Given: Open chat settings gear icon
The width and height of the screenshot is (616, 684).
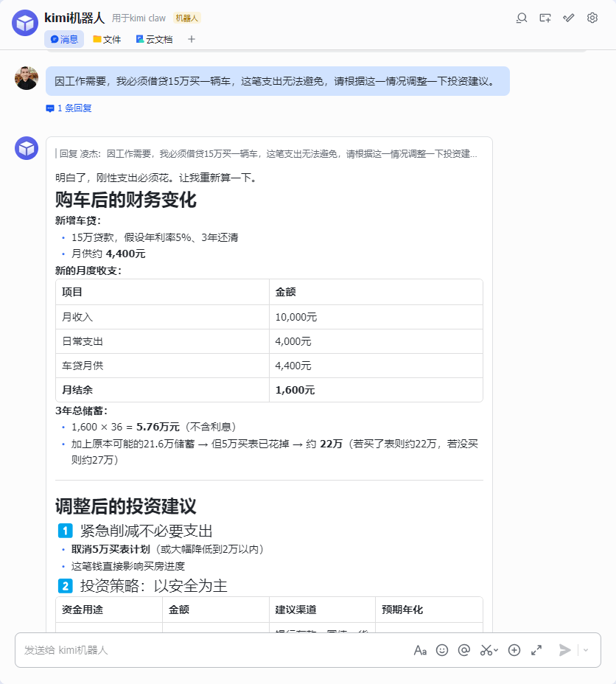Looking at the screenshot, I should point(592,18).
